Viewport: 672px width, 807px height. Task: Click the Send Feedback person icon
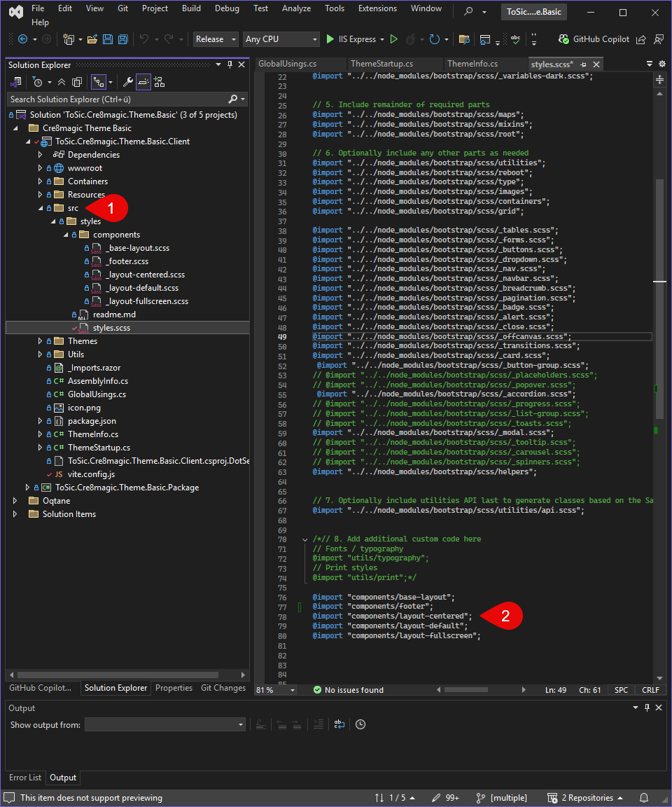pos(659,39)
